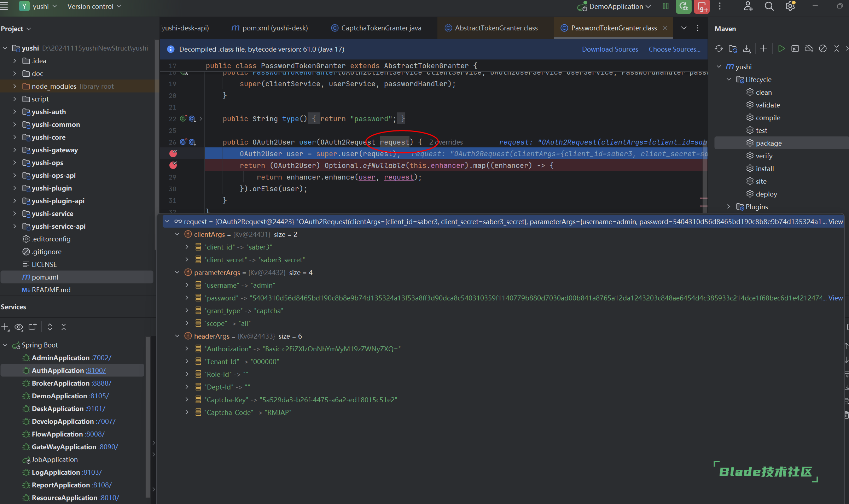Collapse the Lifecycle node in Maven
Screen dimensions: 849x504
point(729,80)
